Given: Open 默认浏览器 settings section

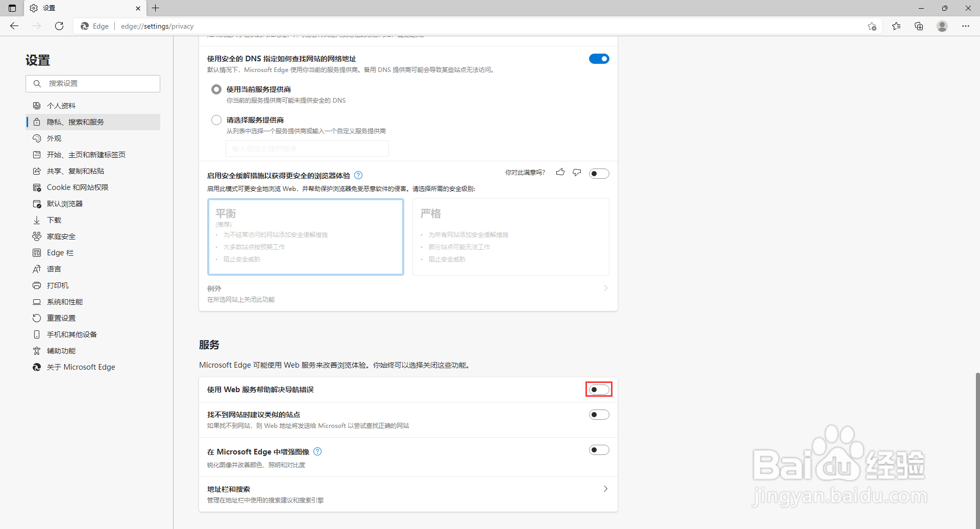Looking at the screenshot, I should pos(93,204).
